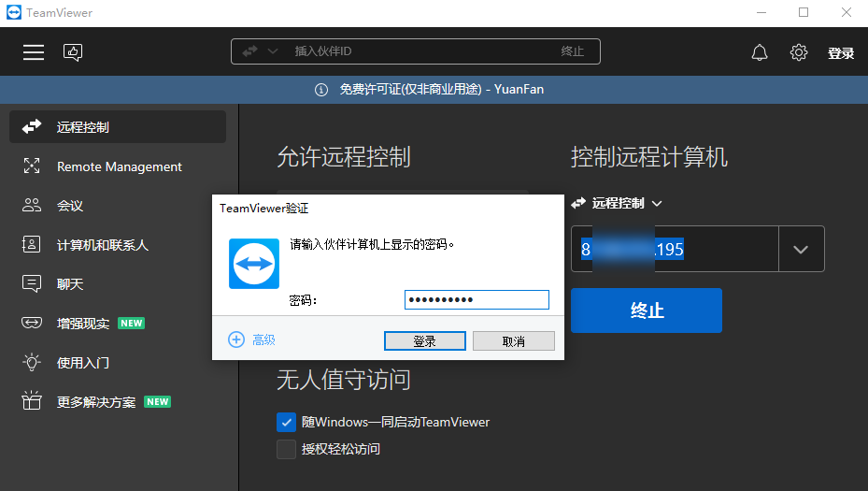Open the settings gear icon
This screenshot has width=868, height=491.
tap(798, 52)
